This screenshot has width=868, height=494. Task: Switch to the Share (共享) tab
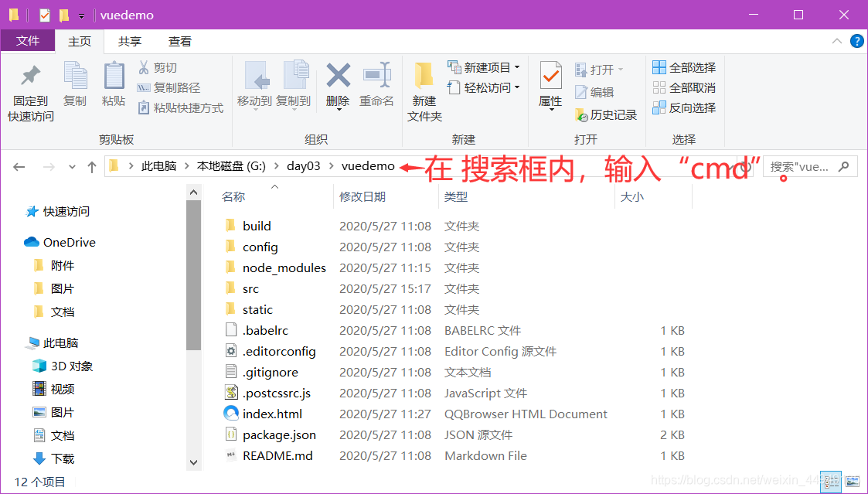pyautogui.click(x=130, y=42)
